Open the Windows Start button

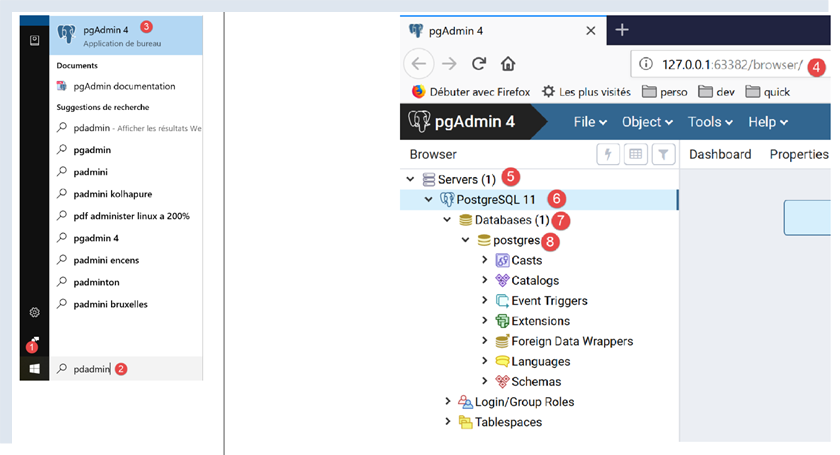34,368
